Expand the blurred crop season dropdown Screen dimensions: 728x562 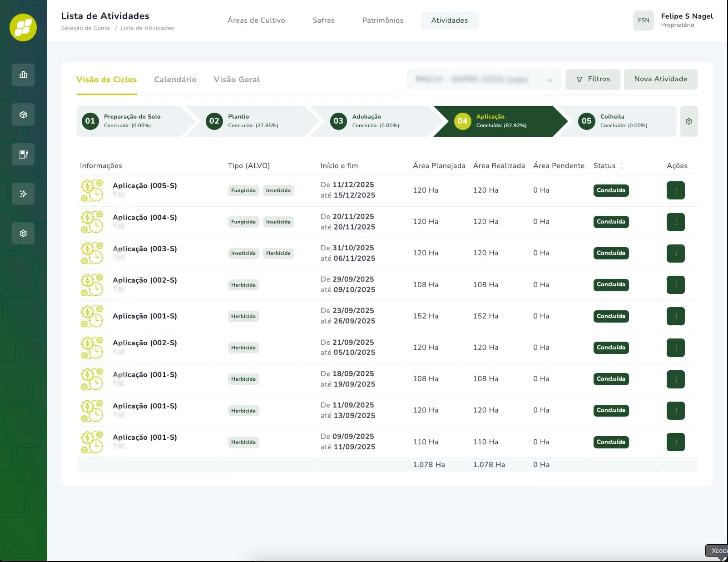[x=484, y=80]
